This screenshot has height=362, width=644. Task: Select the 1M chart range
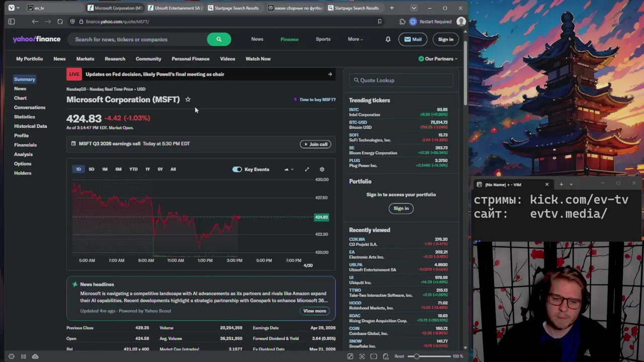click(x=105, y=169)
